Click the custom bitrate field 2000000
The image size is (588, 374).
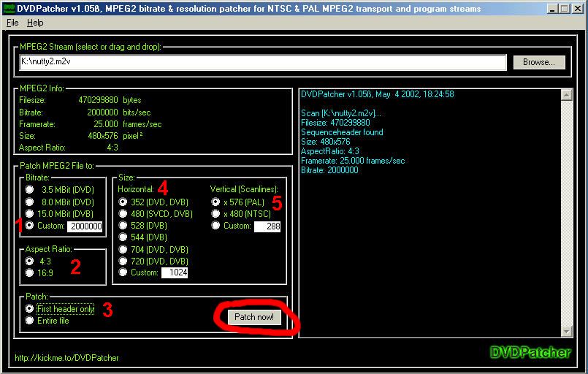click(85, 226)
